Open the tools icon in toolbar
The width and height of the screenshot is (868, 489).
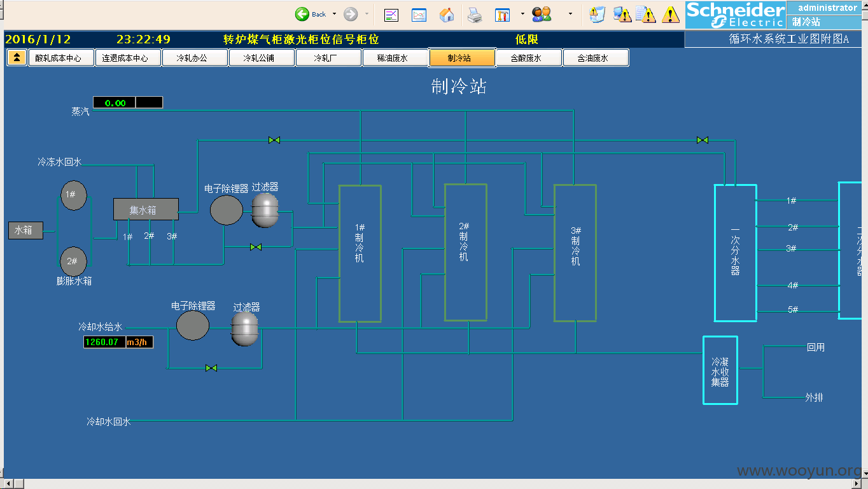click(503, 14)
